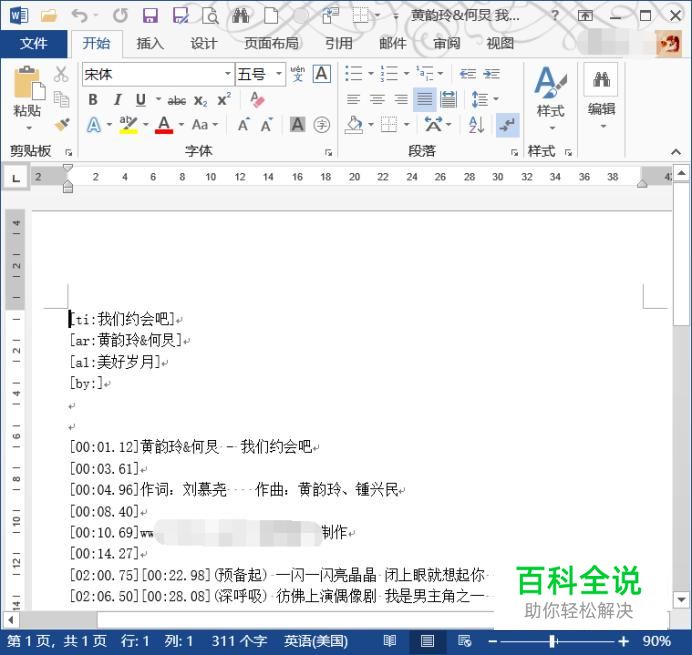The image size is (692, 655).
Task: Open the 样式 Styles gallery dropdown
Action: point(550,98)
